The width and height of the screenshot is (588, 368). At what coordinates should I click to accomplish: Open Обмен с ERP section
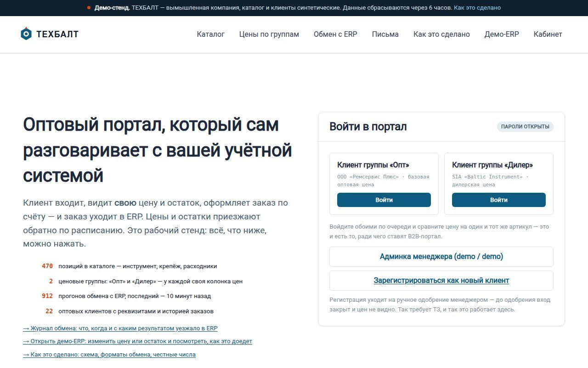point(335,34)
